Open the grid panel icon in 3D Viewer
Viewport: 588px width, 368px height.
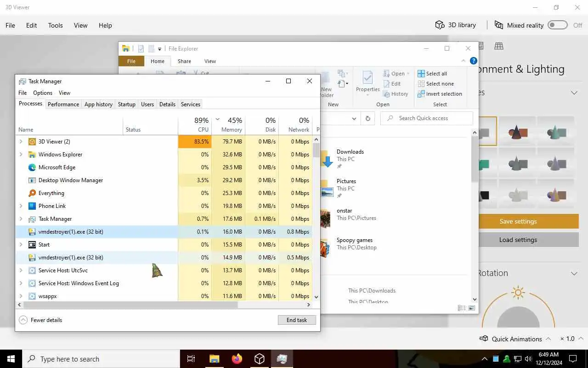(x=498, y=46)
